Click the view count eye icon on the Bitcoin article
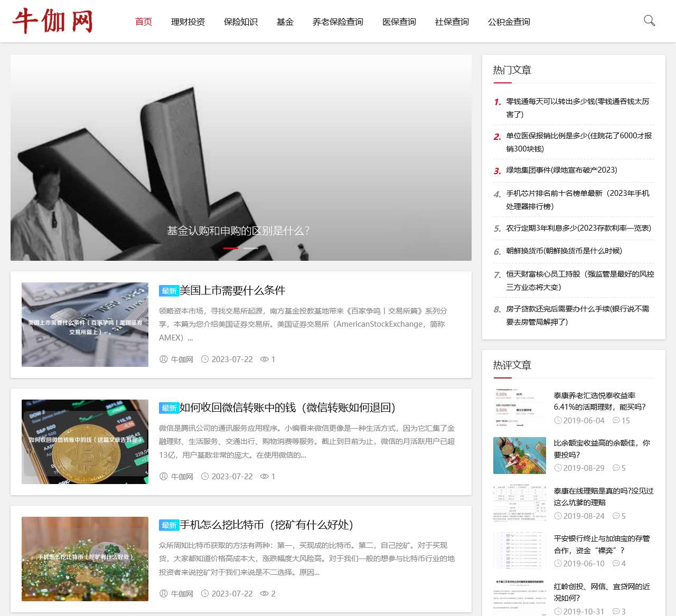This screenshot has width=676, height=616. coord(264,593)
